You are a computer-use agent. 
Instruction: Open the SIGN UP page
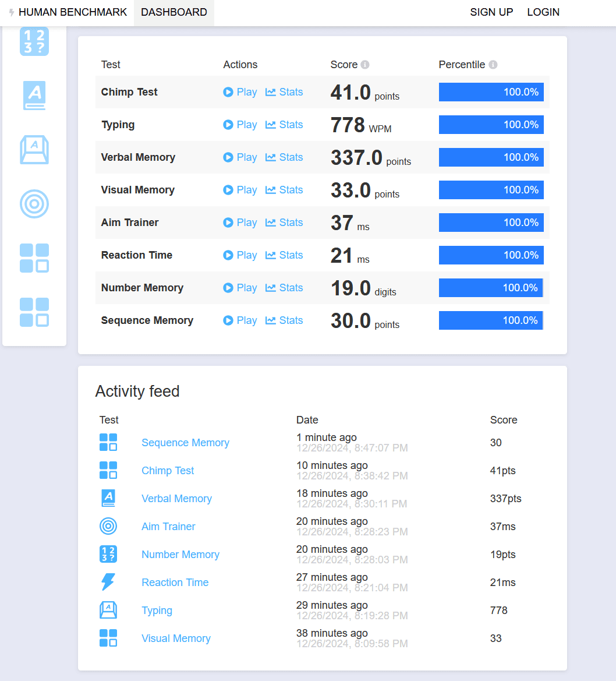tap(491, 12)
